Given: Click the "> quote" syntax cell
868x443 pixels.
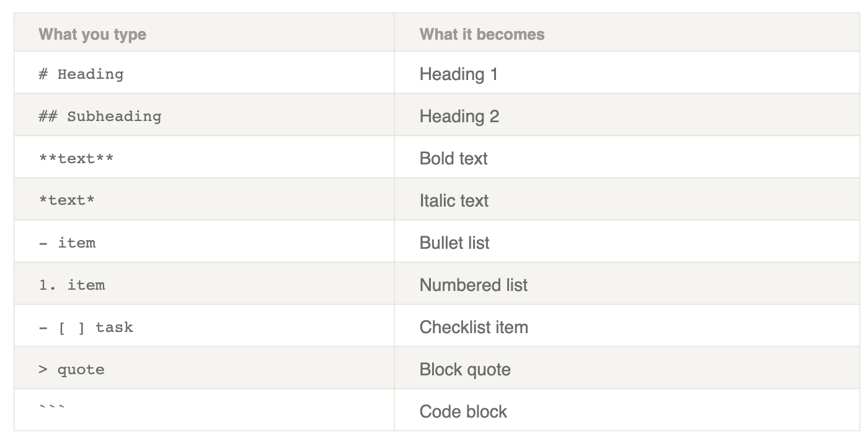Looking at the screenshot, I should pyautogui.click(x=71, y=370).
